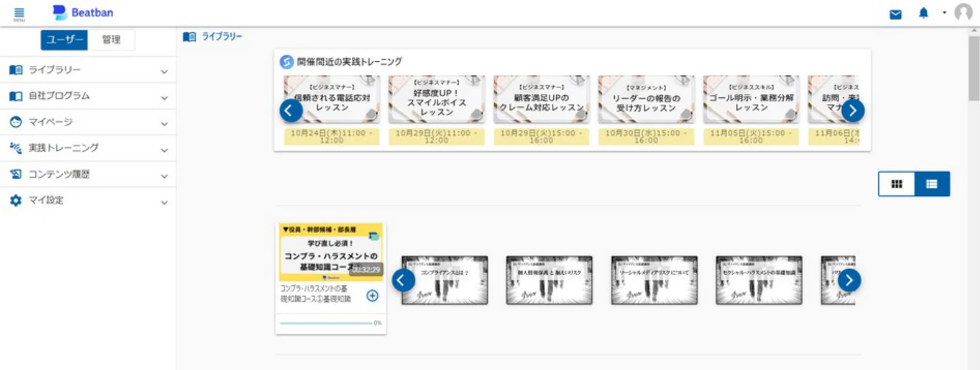Click the icon beside コンテンツ履歴
Image resolution: width=980 pixels, height=370 pixels.
(x=16, y=174)
